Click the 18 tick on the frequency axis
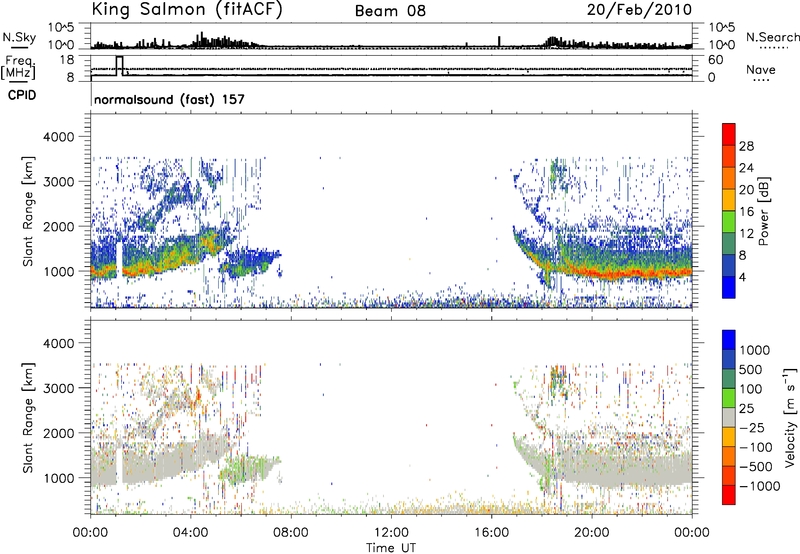The image size is (800, 554). click(x=68, y=60)
